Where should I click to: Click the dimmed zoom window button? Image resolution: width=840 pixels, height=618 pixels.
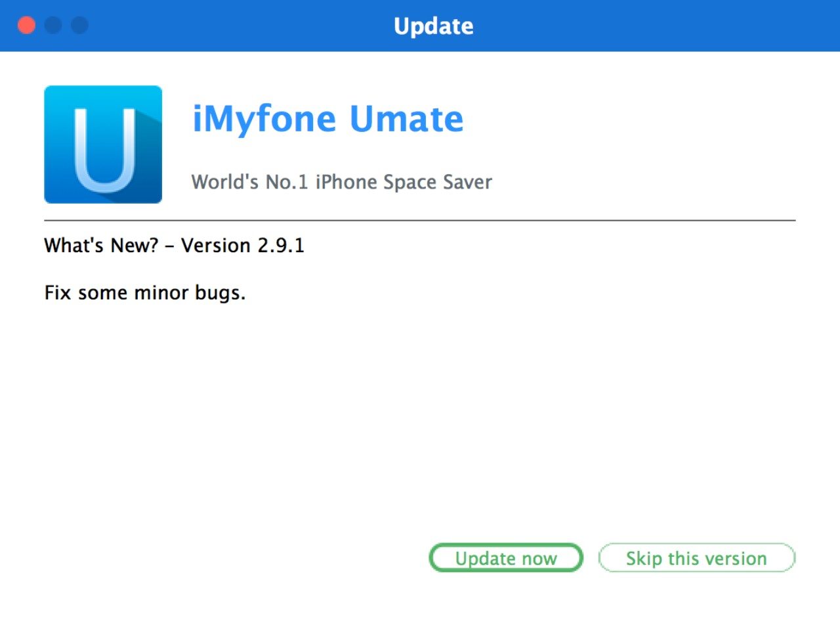(x=79, y=26)
